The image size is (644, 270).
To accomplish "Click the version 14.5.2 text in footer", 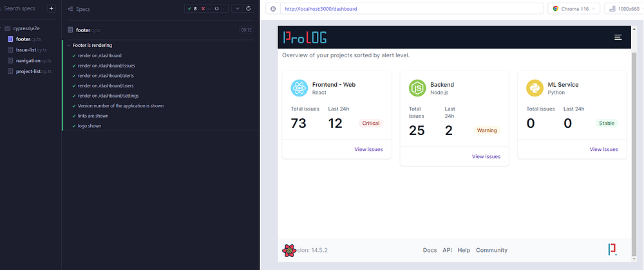I will [x=312, y=250].
